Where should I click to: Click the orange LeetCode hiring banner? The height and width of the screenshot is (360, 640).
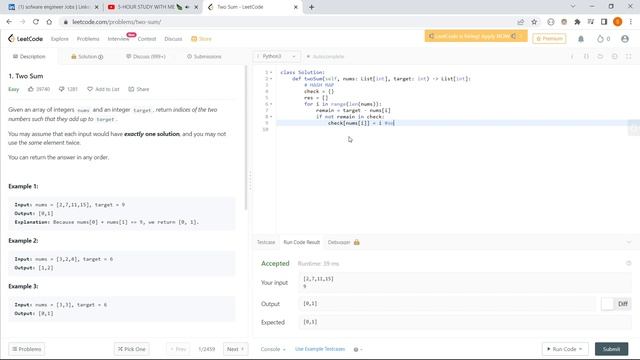coord(476,36)
